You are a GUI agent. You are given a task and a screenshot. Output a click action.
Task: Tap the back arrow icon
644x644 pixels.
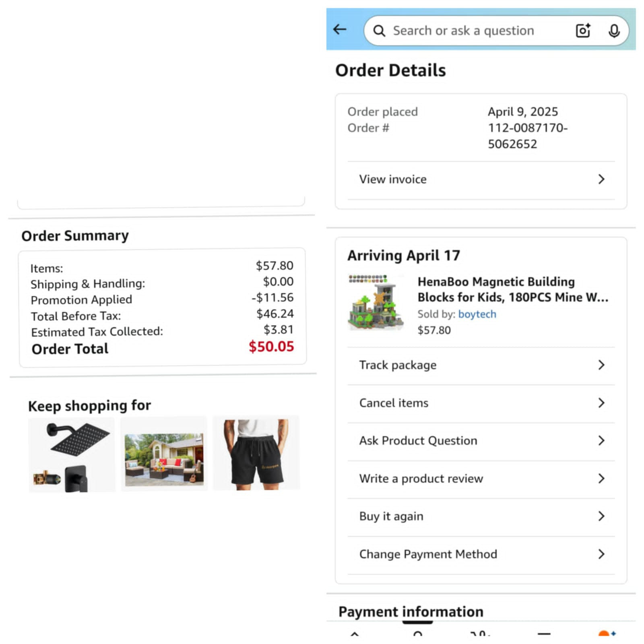(x=340, y=29)
